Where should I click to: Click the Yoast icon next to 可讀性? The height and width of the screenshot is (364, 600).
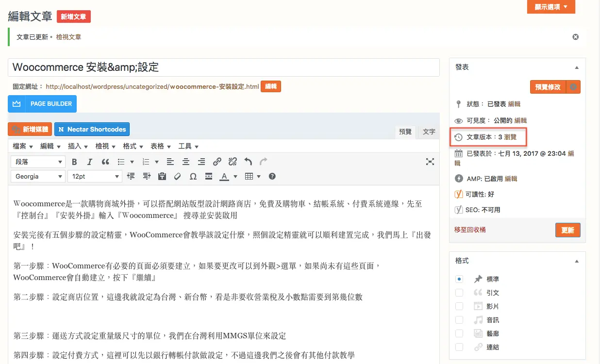coord(458,194)
